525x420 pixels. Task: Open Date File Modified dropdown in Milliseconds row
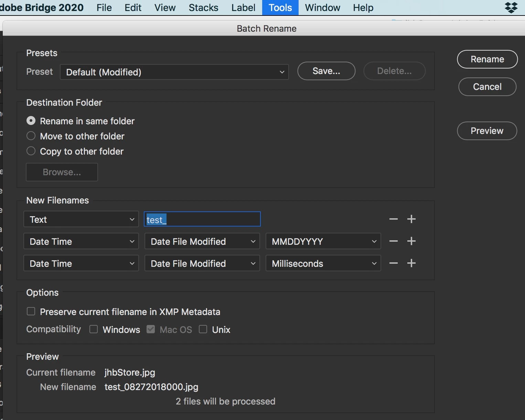(x=202, y=263)
